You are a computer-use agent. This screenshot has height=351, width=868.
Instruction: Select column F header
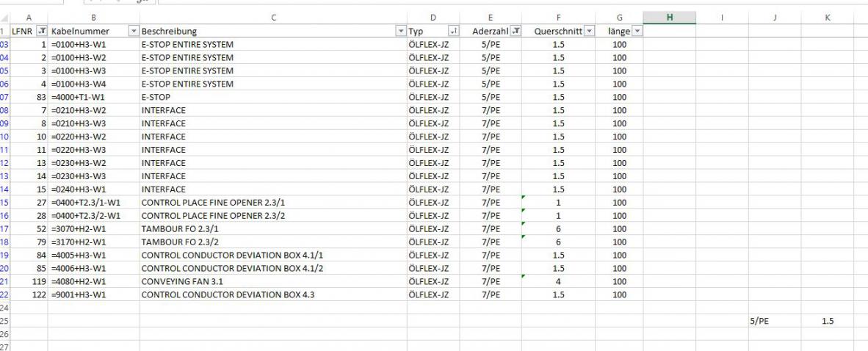click(x=559, y=18)
